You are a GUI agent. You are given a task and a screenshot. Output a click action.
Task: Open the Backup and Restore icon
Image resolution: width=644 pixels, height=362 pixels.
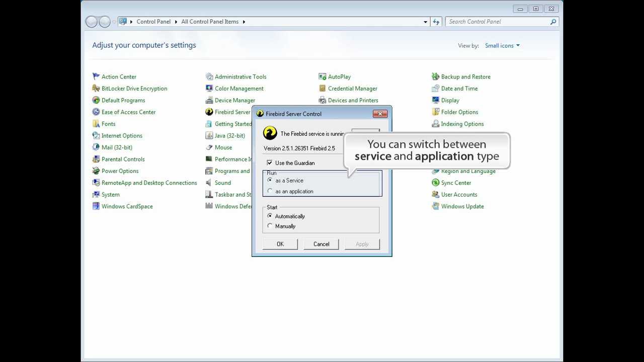436,76
